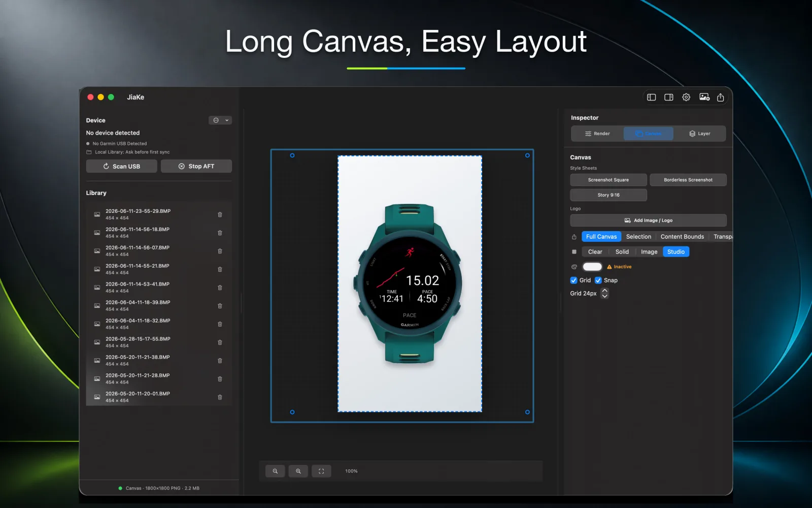Delete 2026-06-04-11-18-32.BMP via trash icon
This screenshot has width=812, height=508.
(x=220, y=324)
